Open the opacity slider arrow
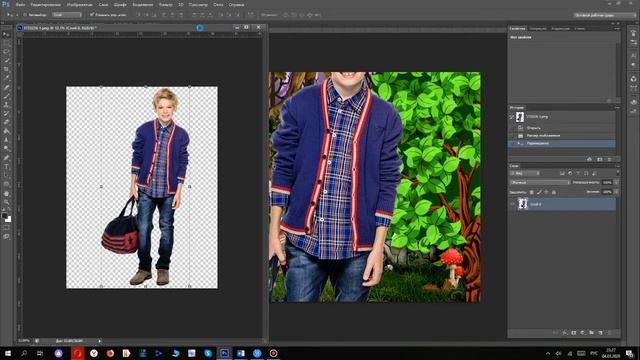Screen dimensions: 640x360 (x=616, y=182)
